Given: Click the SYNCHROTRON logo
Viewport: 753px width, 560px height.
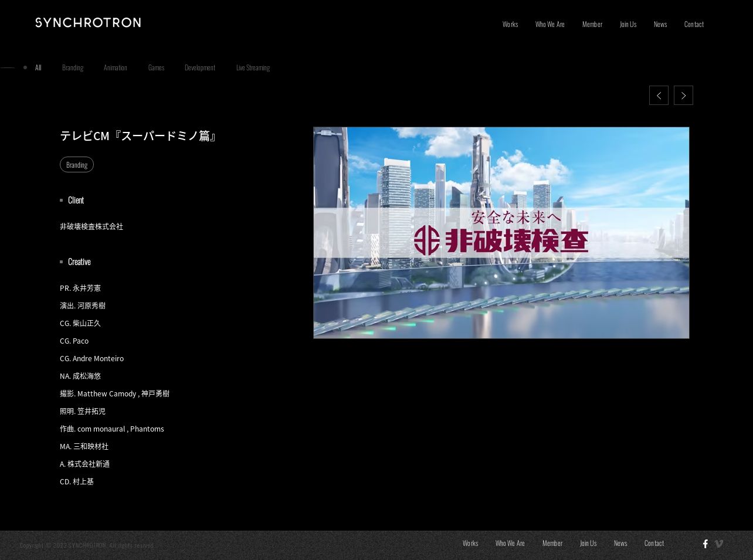Looking at the screenshot, I should tap(88, 22).
